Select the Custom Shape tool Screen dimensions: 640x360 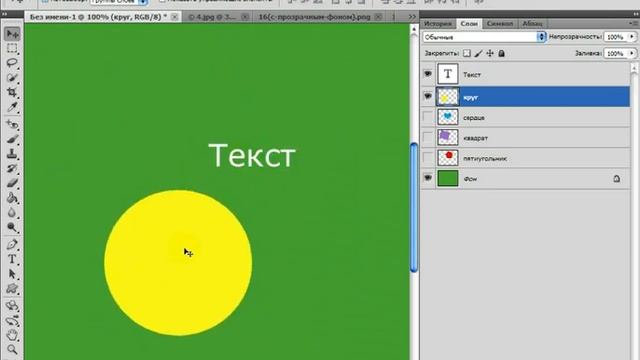(12, 289)
